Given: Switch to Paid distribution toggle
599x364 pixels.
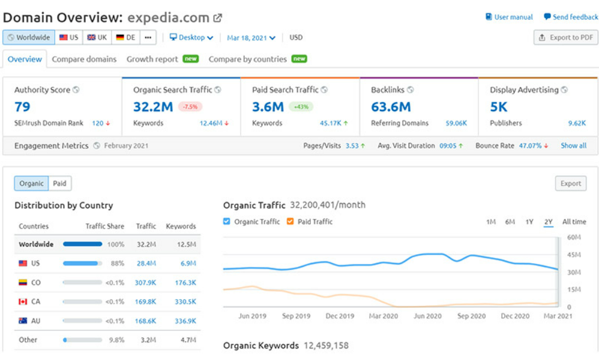Looking at the screenshot, I should pyautogui.click(x=59, y=183).
